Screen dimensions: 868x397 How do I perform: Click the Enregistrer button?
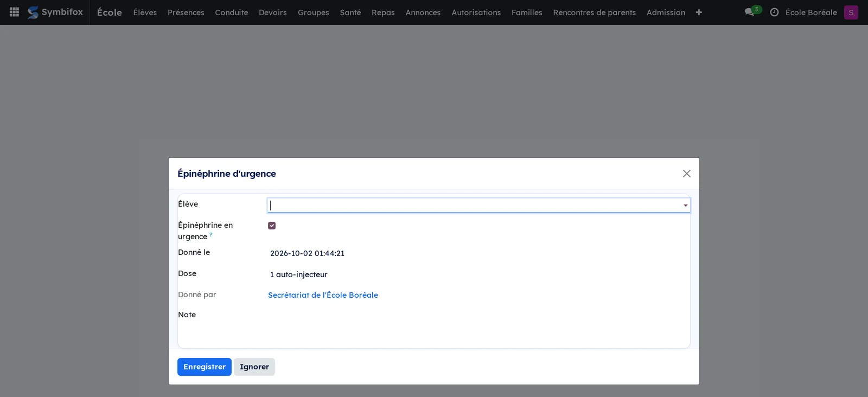[205, 367]
